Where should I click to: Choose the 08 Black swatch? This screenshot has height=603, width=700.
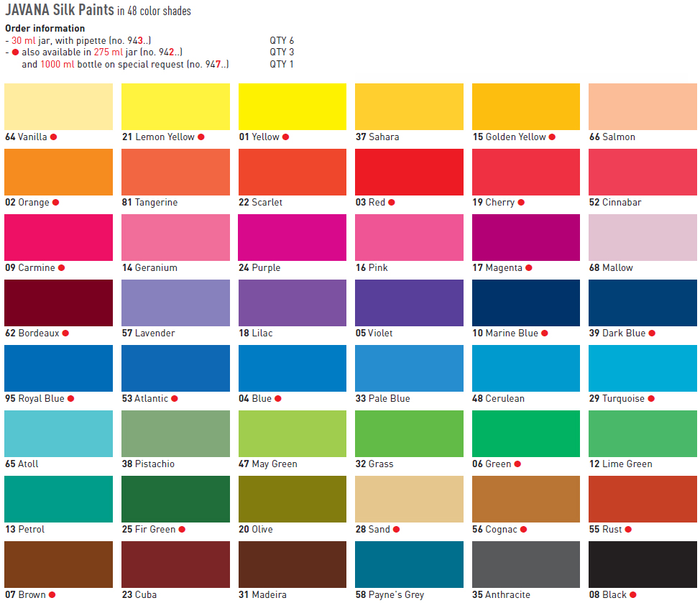[x=643, y=565]
